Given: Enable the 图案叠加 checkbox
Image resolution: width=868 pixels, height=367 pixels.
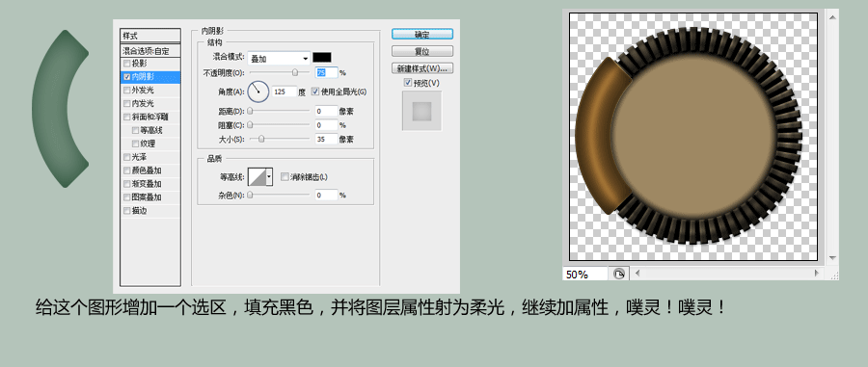Looking at the screenshot, I should tap(127, 197).
